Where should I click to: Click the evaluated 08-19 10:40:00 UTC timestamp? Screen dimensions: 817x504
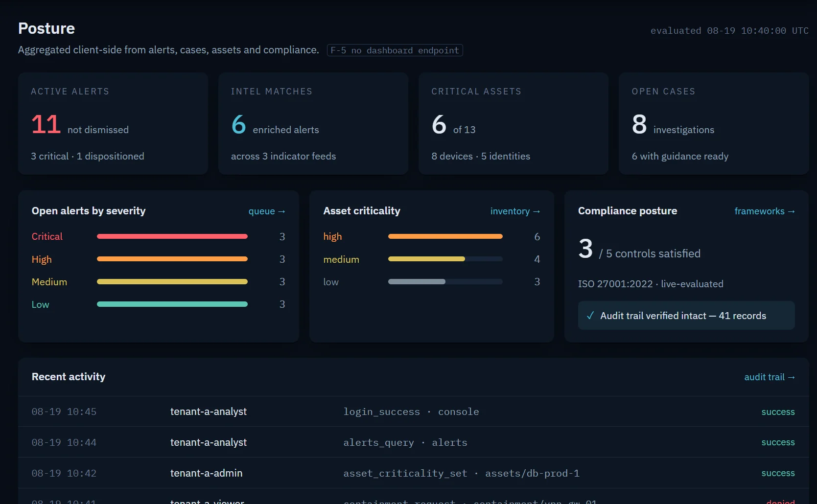point(729,31)
